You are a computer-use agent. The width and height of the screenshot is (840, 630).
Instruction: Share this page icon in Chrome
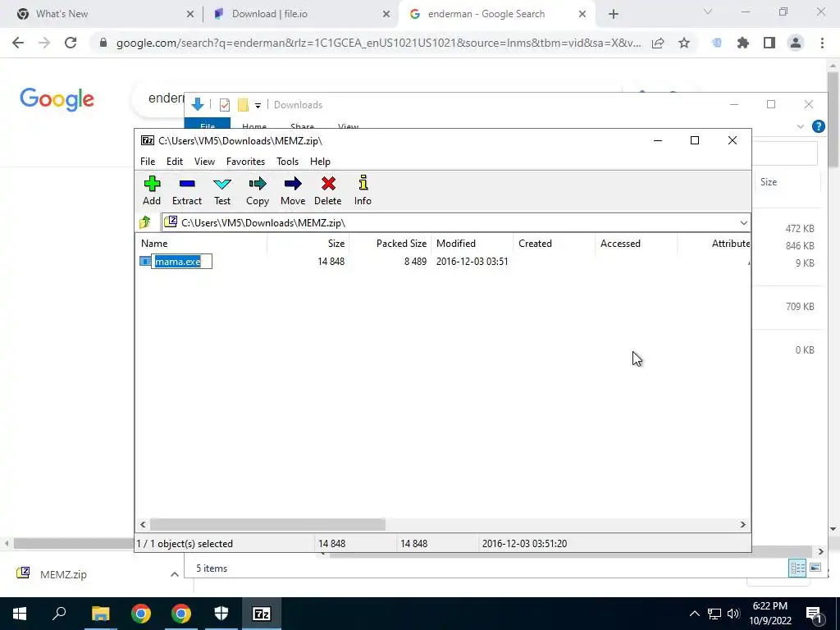(x=658, y=43)
